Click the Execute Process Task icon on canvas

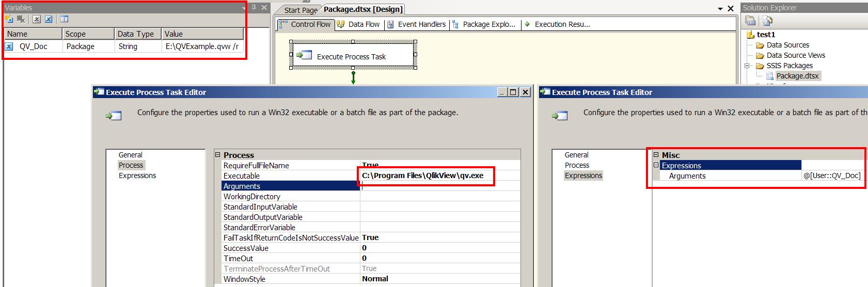pos(304,55)
